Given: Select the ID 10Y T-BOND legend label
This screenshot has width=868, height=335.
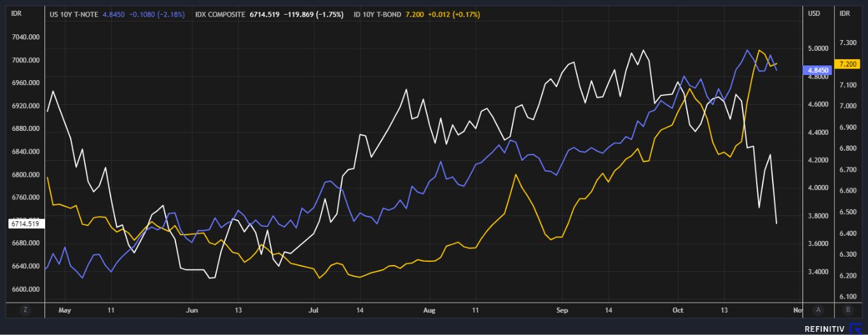Looking at the screenshot, I should 378,13.
